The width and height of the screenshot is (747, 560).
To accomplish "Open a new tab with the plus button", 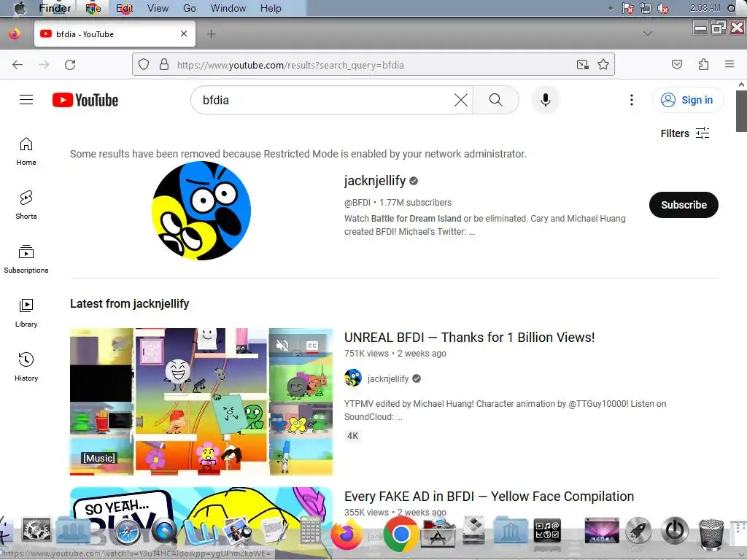I will (x=211, y=34).
